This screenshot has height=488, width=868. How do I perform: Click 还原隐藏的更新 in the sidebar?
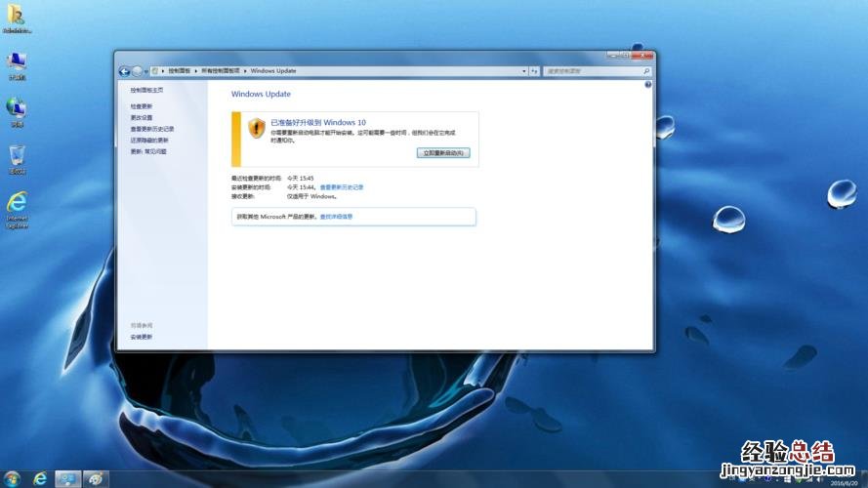pyautogui.click(x=149, y=140)
